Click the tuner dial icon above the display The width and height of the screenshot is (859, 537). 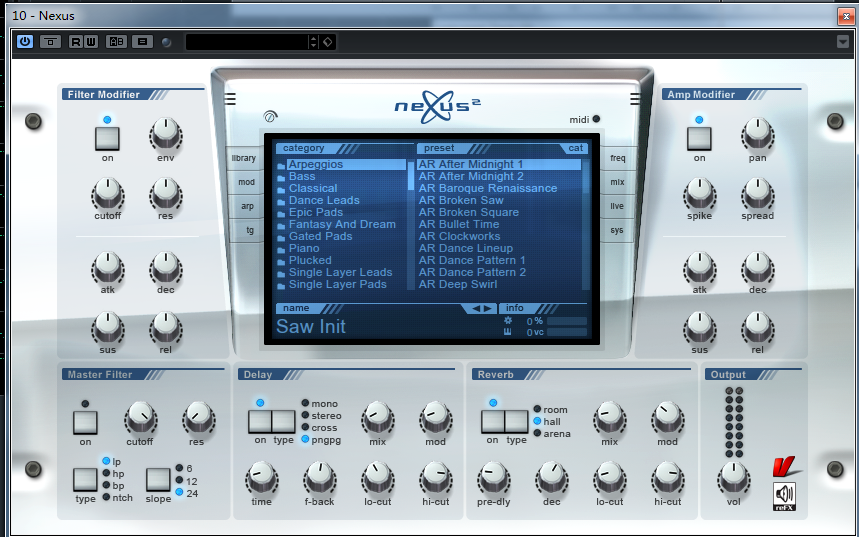(x=270, y=116)
